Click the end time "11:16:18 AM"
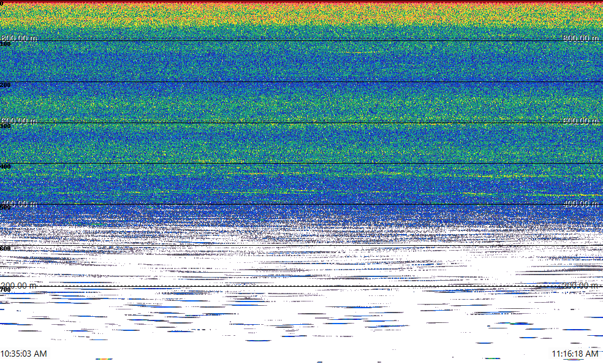The width and height of the screenshot is (603, 364). (575, 354)
